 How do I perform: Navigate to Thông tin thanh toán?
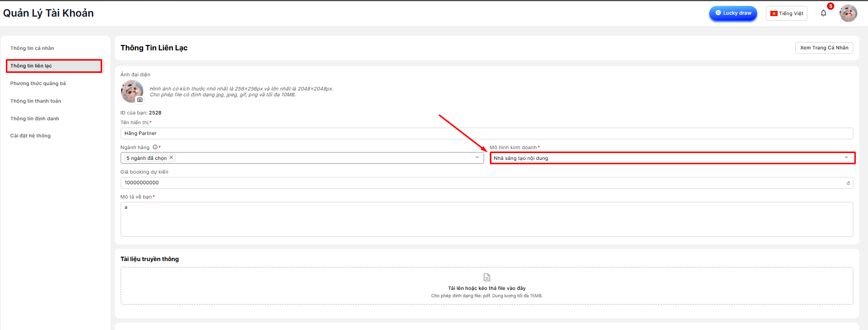(36, 101)
